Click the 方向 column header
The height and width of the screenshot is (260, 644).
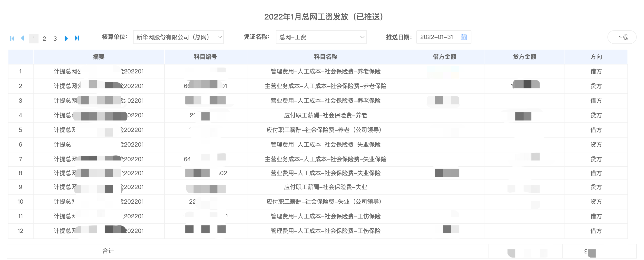click(x=596, y=57)
